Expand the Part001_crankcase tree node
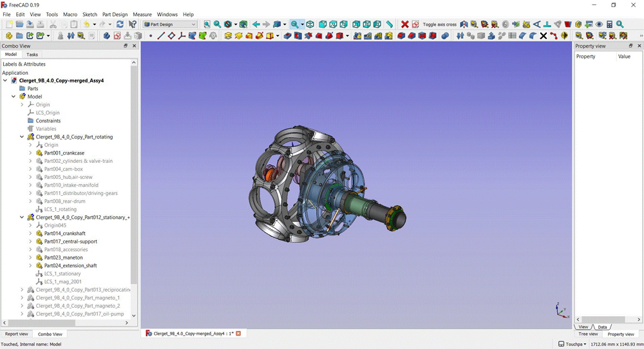 click(x=30, y=153)
